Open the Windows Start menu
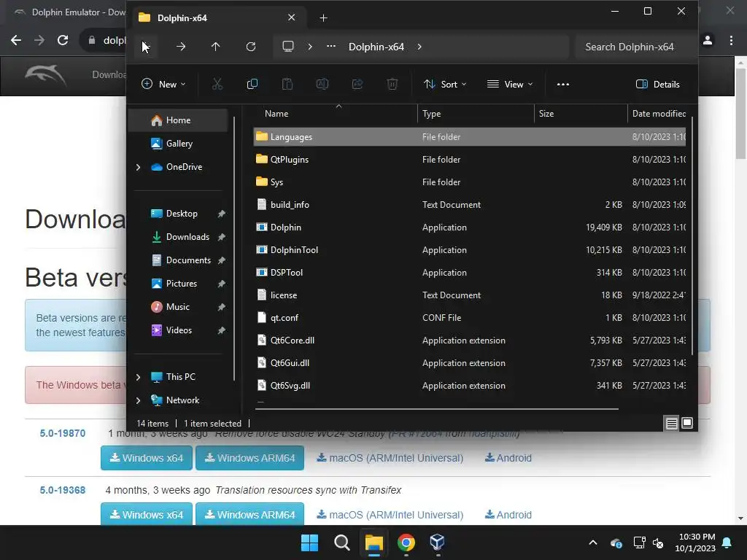The width and height of the screenshot is (747, 560). [x=309, y=542]
